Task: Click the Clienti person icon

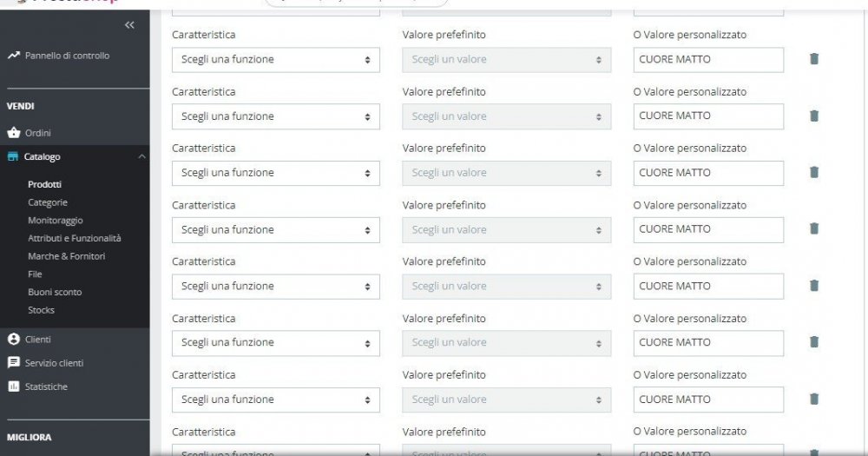Action: 13,339
